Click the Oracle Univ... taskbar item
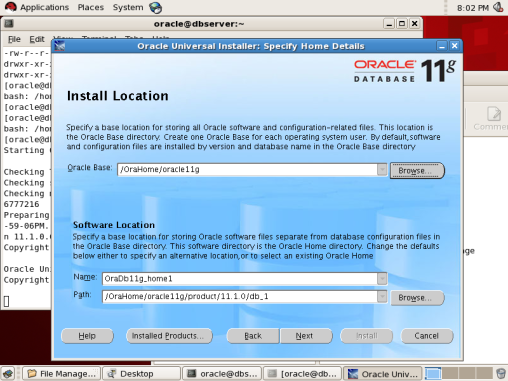 (x=383, y=374)
